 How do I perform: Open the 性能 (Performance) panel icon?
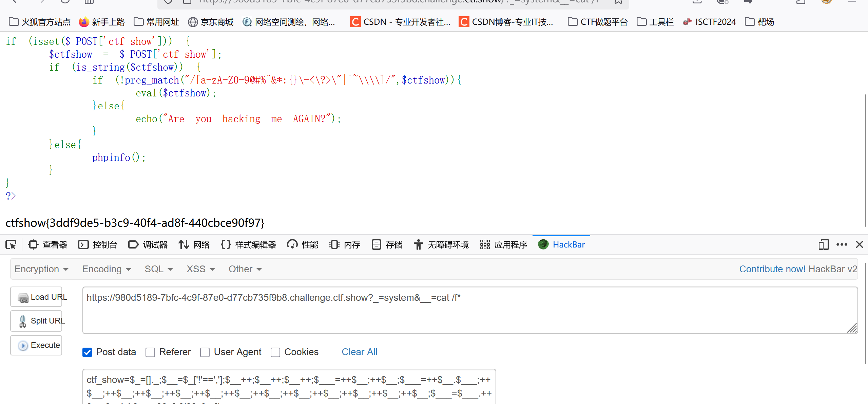coord(292,244)
